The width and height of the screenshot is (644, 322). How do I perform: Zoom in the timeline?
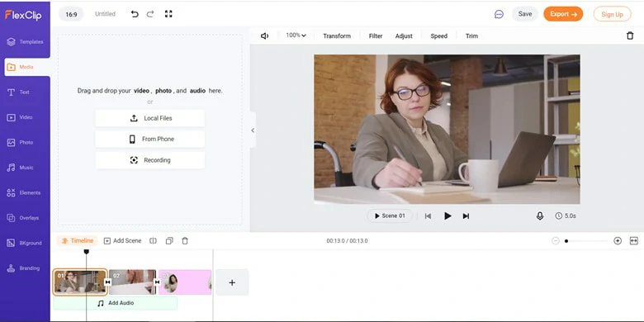tap(618, 241)
